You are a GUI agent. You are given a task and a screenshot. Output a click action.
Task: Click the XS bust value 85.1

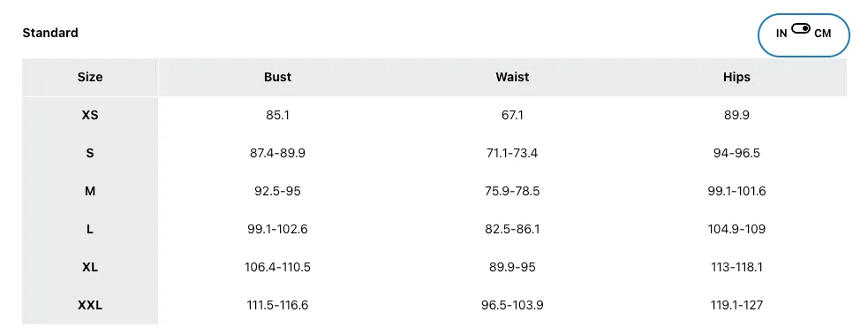(277, 115)
